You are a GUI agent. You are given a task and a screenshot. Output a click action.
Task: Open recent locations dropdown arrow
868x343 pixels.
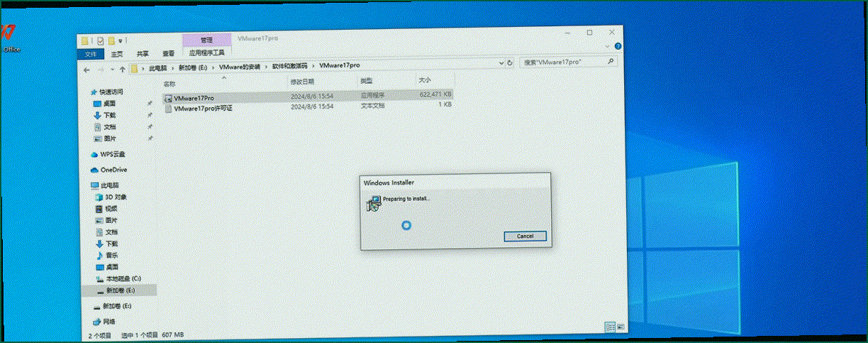pos(113,70)
